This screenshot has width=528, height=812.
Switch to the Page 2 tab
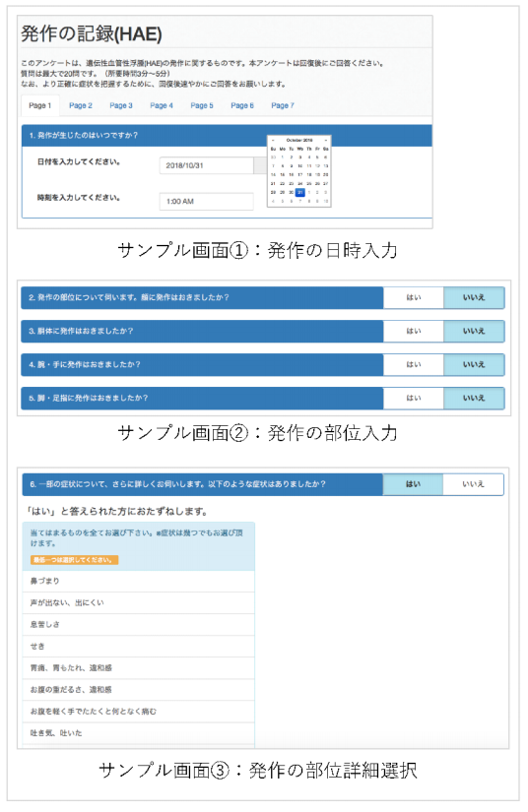[x=81, y=105]
